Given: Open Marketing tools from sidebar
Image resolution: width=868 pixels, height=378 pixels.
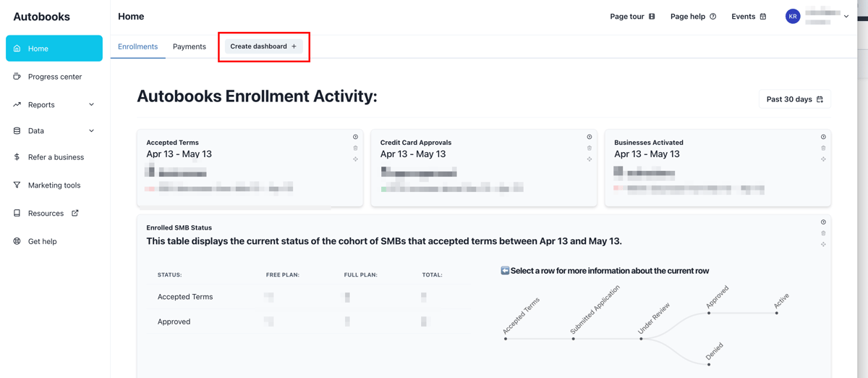Looking at the screenshot, I should (54, 185).
